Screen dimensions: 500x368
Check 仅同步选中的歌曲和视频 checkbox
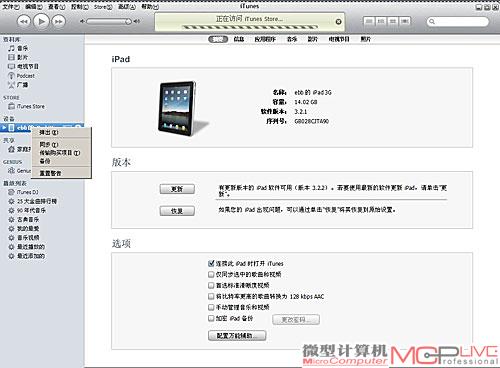click(211, 274)
